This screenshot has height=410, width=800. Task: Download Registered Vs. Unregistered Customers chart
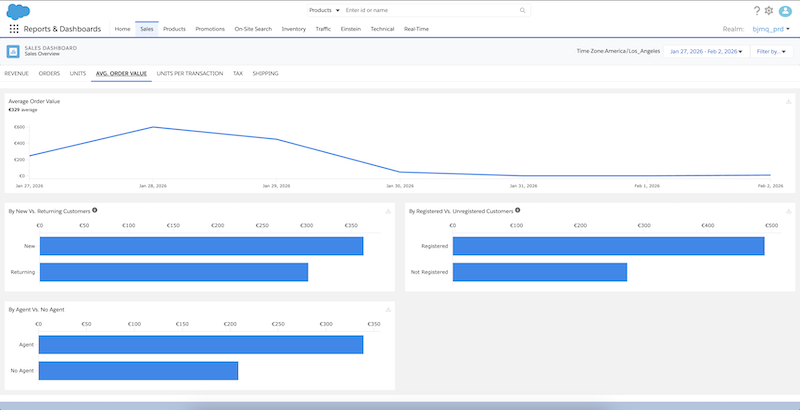click(x=789, y=211)
